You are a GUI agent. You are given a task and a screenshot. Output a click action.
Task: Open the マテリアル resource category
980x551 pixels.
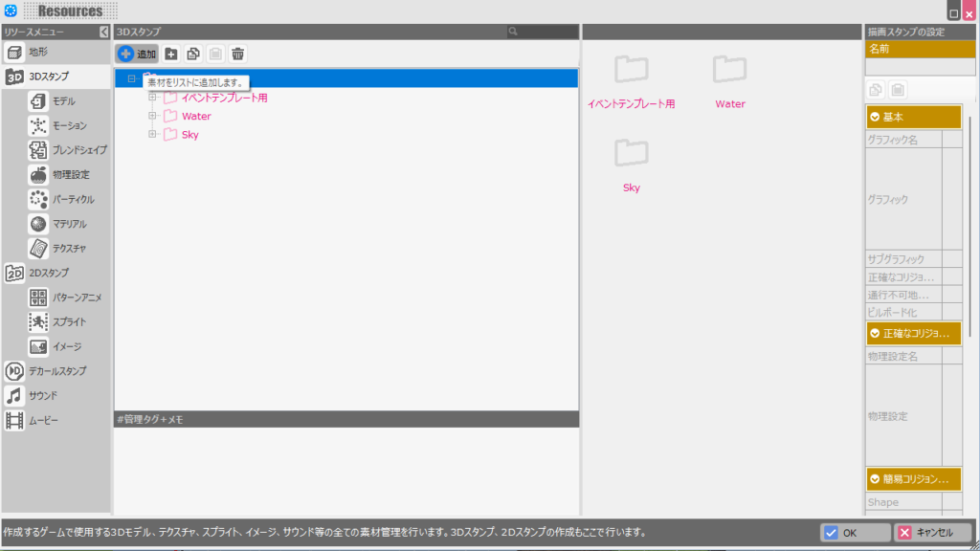[69, 224]
